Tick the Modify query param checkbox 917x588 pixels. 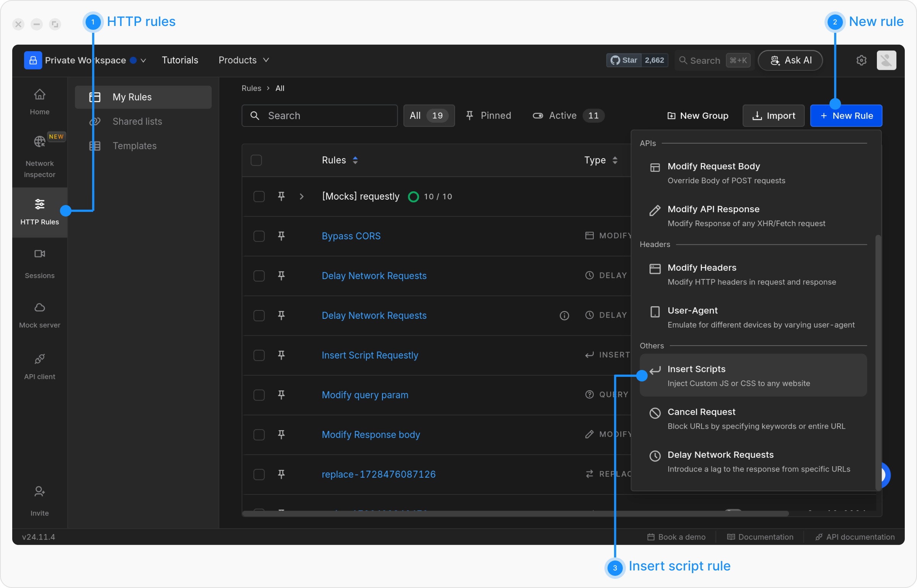click(259, 395)
